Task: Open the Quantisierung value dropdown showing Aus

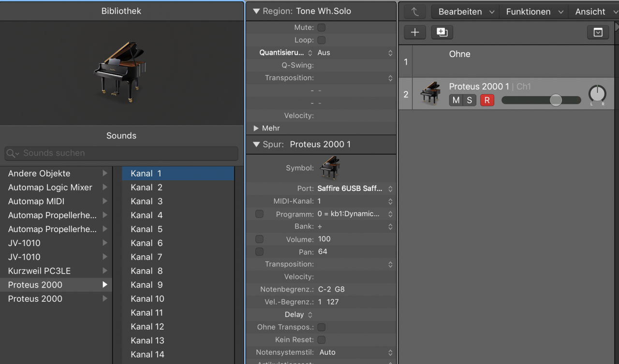Action: click(355, 53)
